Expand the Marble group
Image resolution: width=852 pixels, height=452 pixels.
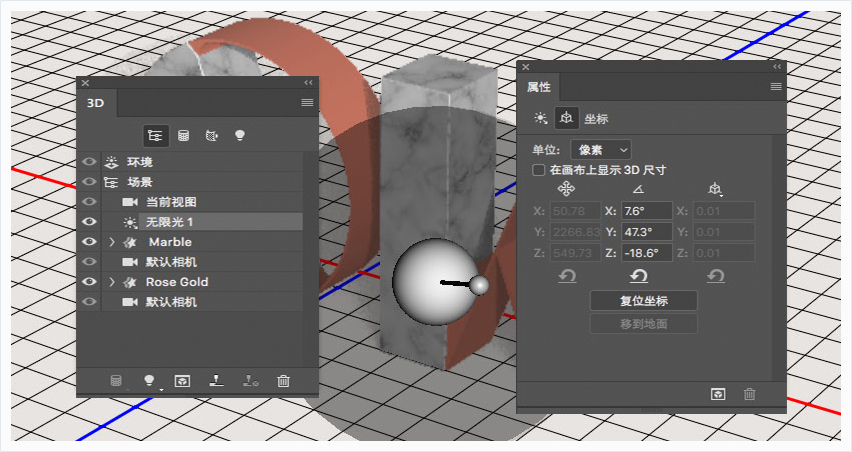[112, 242]
